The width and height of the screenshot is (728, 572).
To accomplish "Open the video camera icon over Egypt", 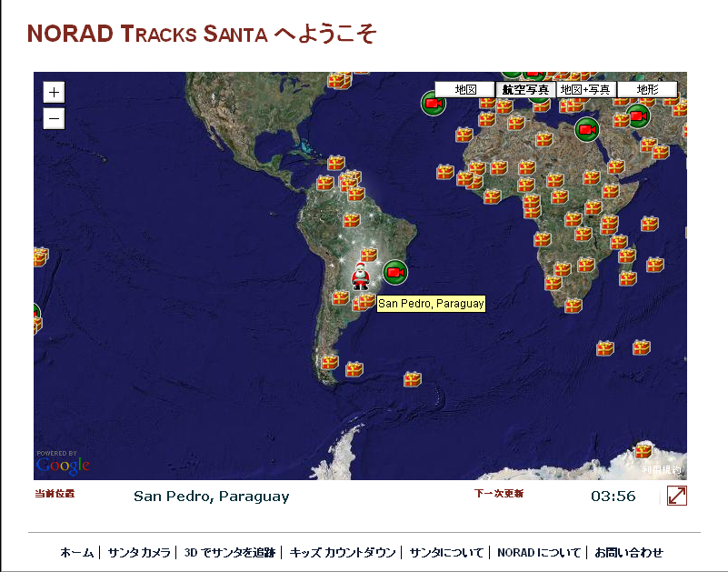I will tap(587, 130).
